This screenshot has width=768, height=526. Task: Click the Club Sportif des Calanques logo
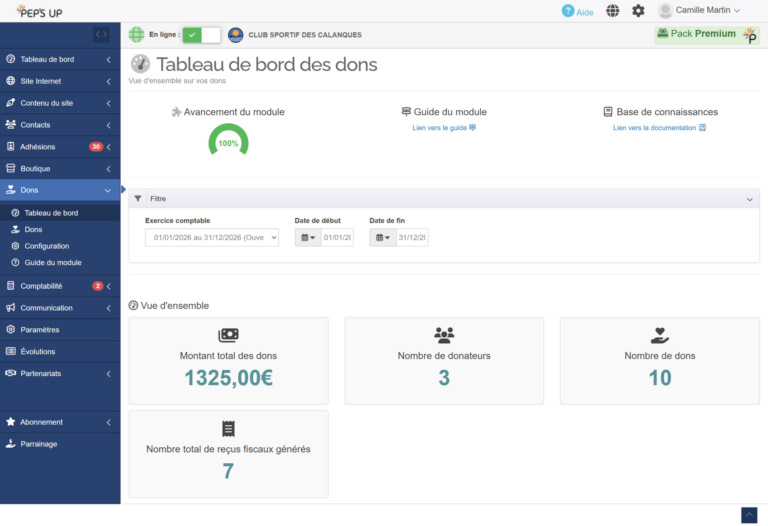point(236,35)
